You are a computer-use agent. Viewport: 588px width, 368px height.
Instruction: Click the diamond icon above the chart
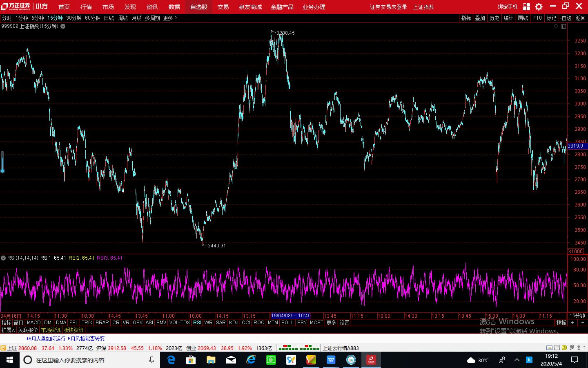click(x=556, y=26)
